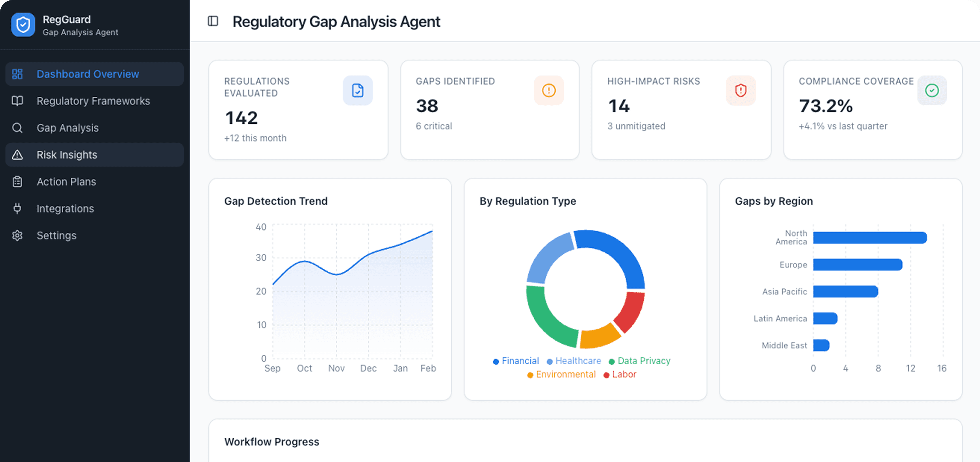Select the Risk Insights warning triangle icon
980x462 pixels.
(17, 155)
